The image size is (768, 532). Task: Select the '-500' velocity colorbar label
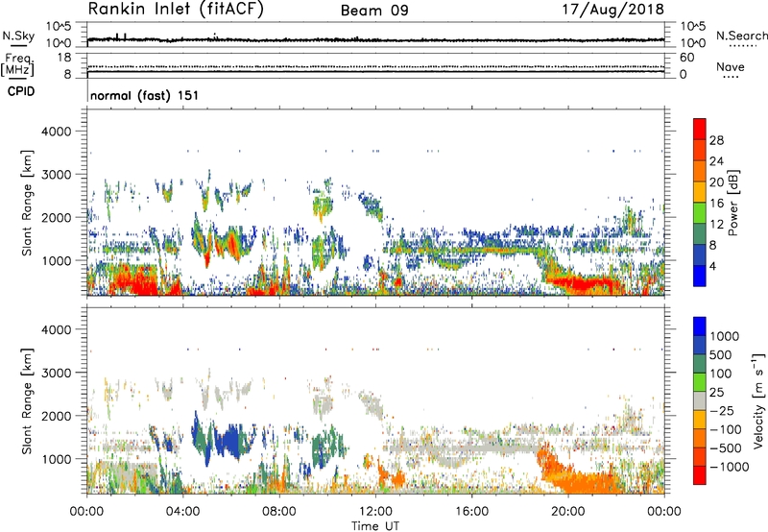pyautogui.click(x=726, y=448)
